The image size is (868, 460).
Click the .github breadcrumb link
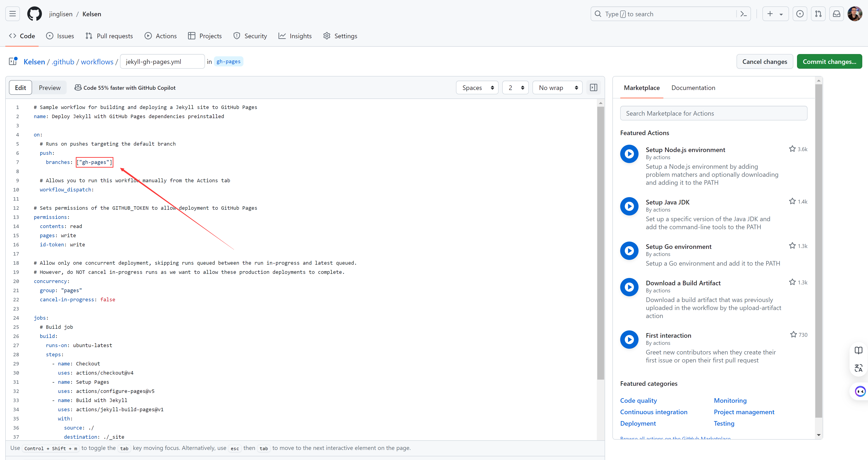[63, 62]
